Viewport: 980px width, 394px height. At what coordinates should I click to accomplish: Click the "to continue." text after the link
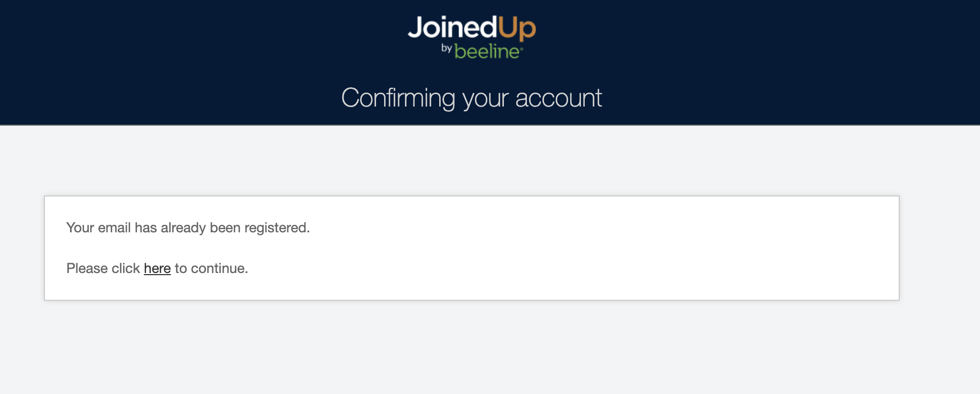[211, 268]
